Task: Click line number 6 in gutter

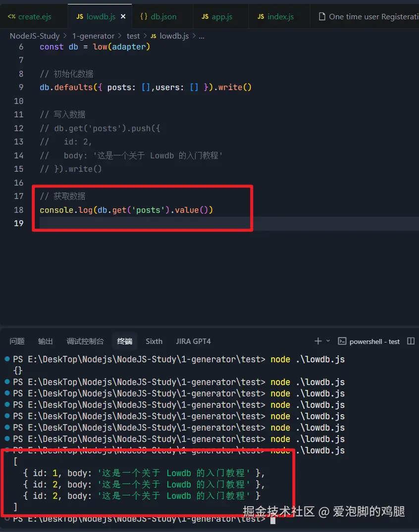Action: (21, 47)
